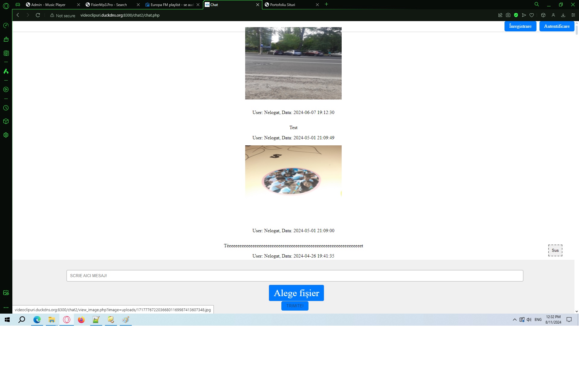Open sidebar three-dots more options
579x392 pixels.
point(6,307)
